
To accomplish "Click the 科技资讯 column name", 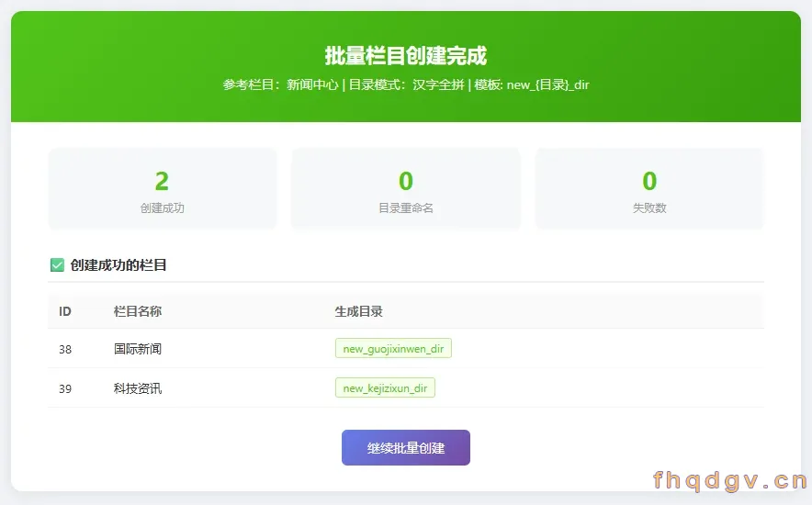I will [x=138, y=388].
